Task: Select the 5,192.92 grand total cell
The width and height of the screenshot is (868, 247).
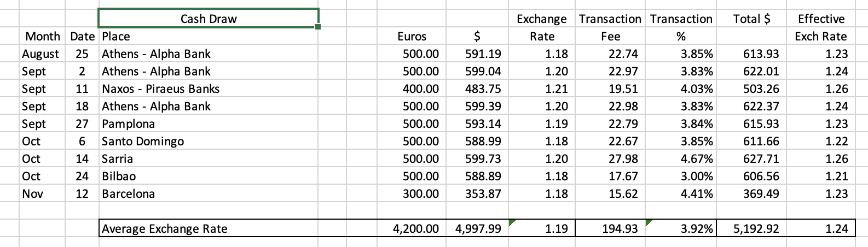Action: point(755,228)
